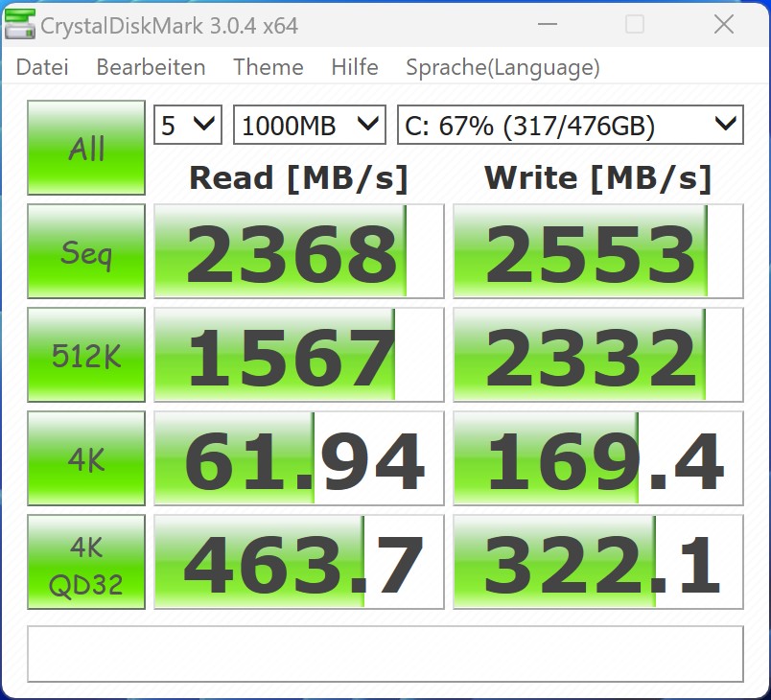Close the CrystalDiskMark window
This screenshot has width=771, height=700.
[724, 24]
